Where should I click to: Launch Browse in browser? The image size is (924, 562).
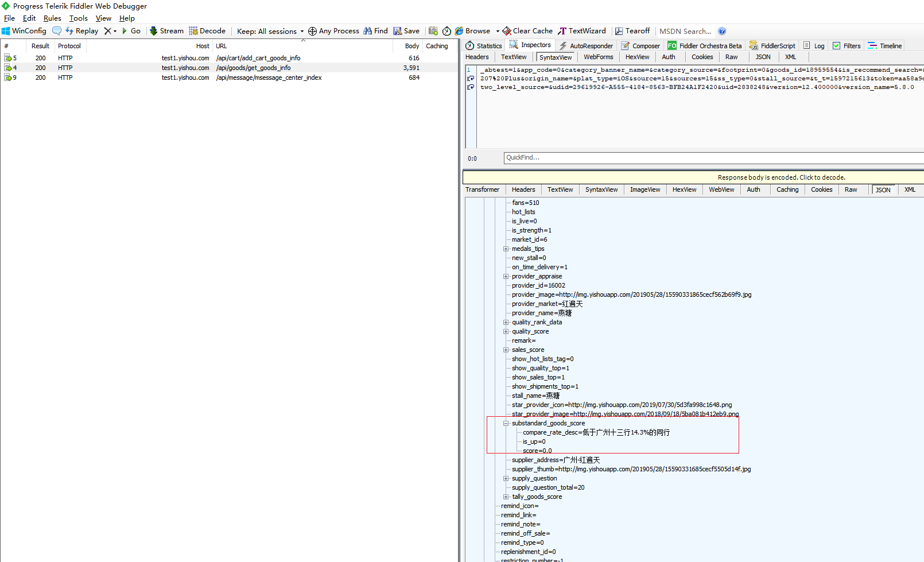click(x=473, y=31)
